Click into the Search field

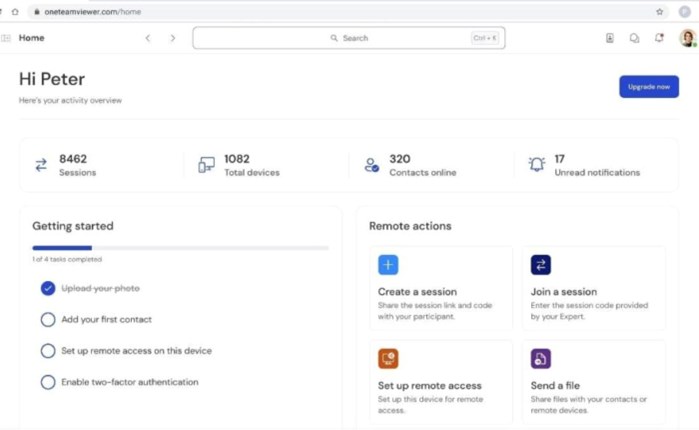348,38
